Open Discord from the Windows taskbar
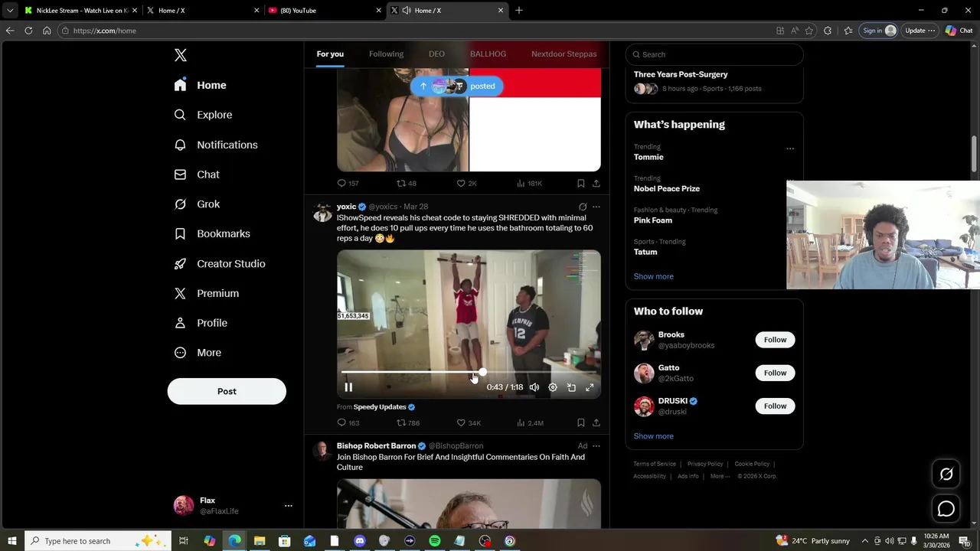980x551 pixels. (360, 541)
